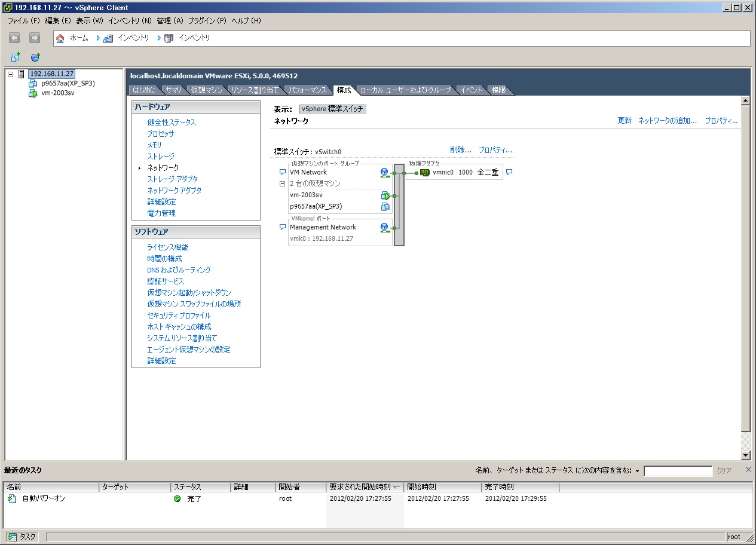
Task: Click the VM Network port group globe icon
Action: pos(385,173)
